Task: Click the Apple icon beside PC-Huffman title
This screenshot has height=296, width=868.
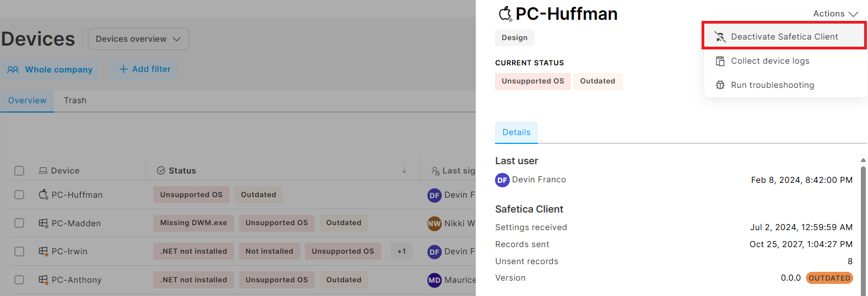Action: pos(505,14)
